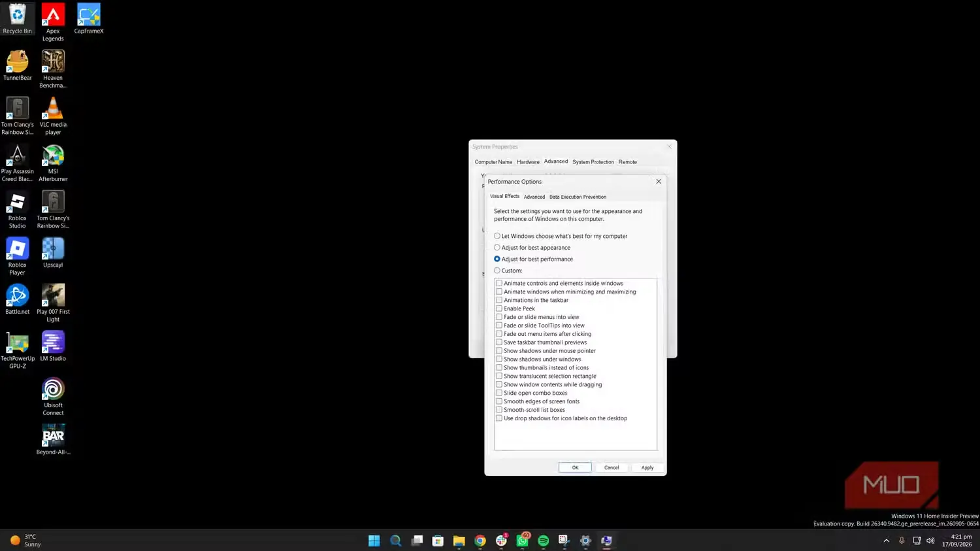Open the Recycle Bin desktop icon

click(x=18, y=20)
